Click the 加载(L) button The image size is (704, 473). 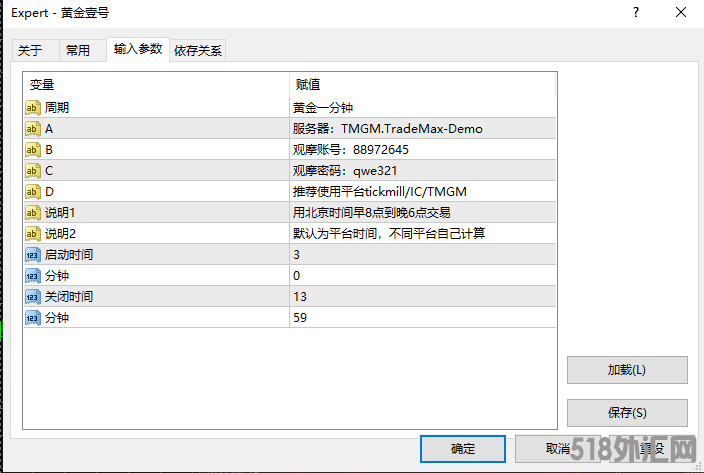click(627, 370)
